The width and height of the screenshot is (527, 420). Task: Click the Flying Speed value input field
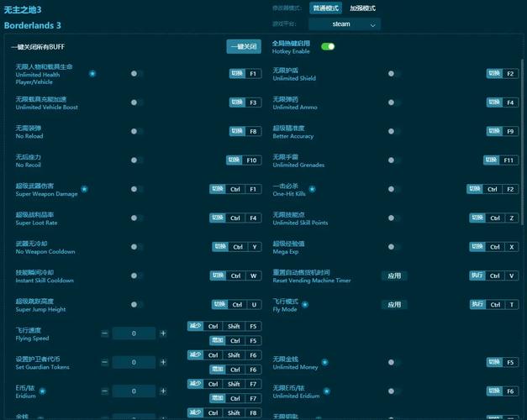click(x=134, y=333)
